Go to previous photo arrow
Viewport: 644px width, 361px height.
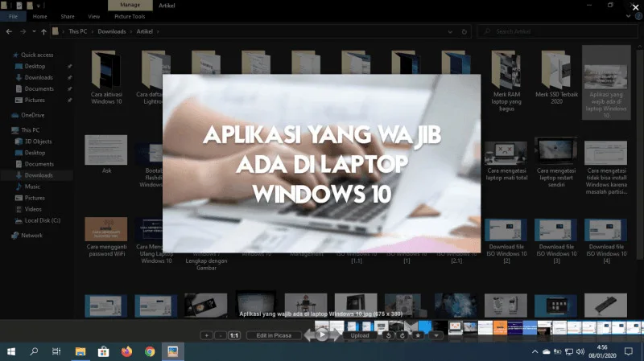tap(309, 335)
